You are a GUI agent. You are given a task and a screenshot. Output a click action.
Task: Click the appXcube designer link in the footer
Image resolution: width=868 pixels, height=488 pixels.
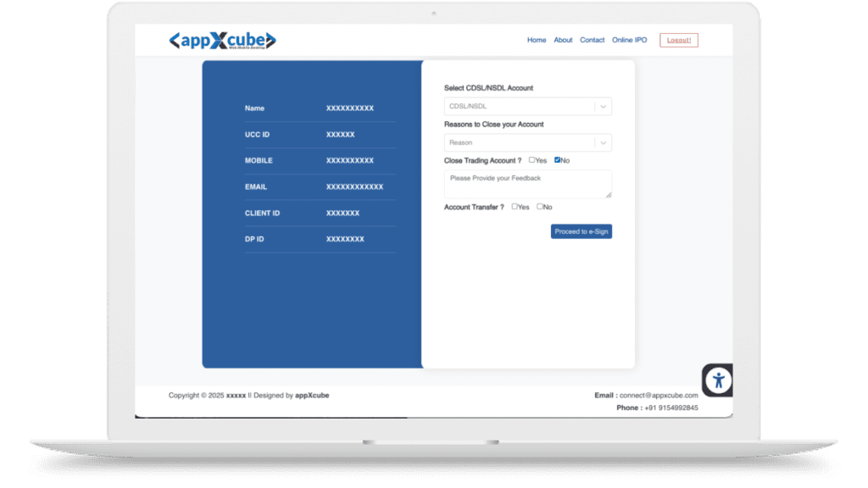(x=312, y=396)
